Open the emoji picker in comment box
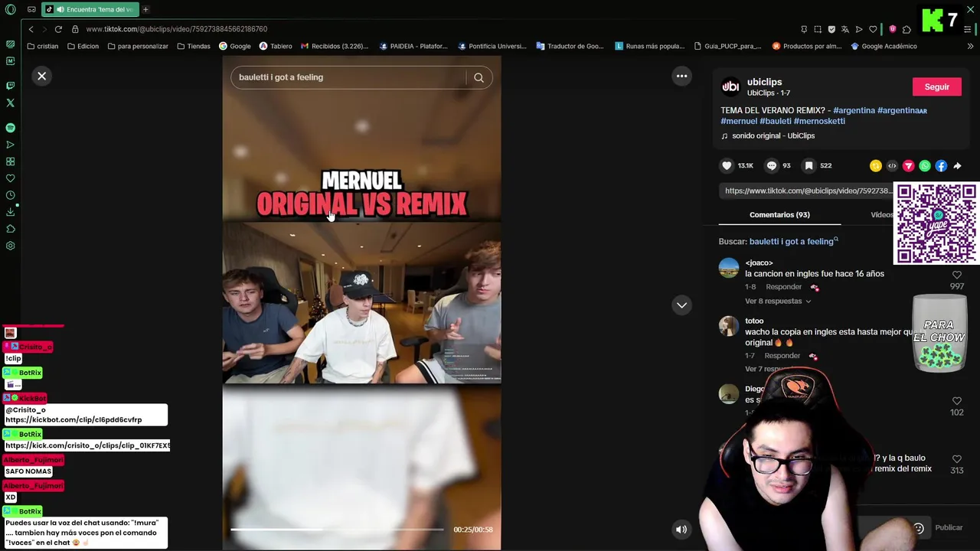This screenshot has height=551, width=980. point(919,528)
